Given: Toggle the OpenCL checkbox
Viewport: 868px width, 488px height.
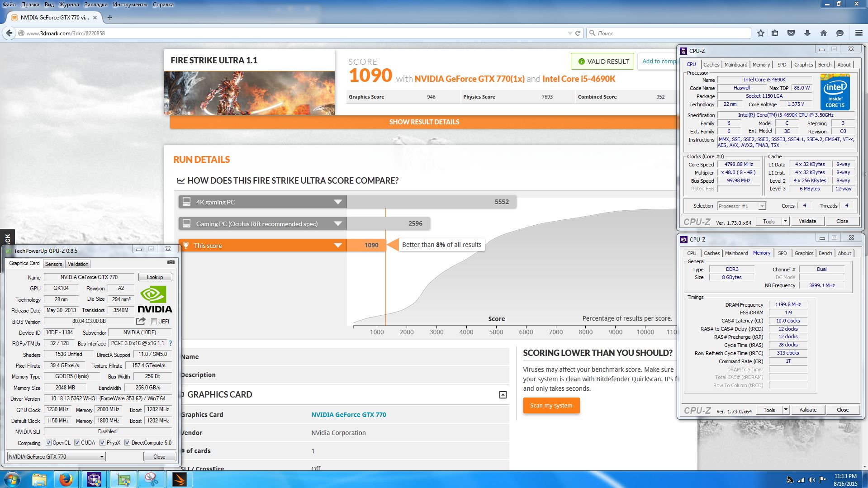Looking at the screenshot, I should point(48,443).
